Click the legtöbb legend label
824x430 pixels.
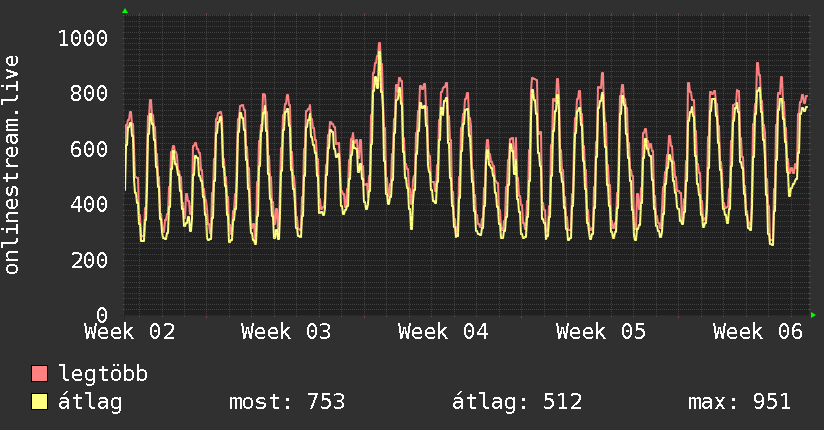[103, 374]
